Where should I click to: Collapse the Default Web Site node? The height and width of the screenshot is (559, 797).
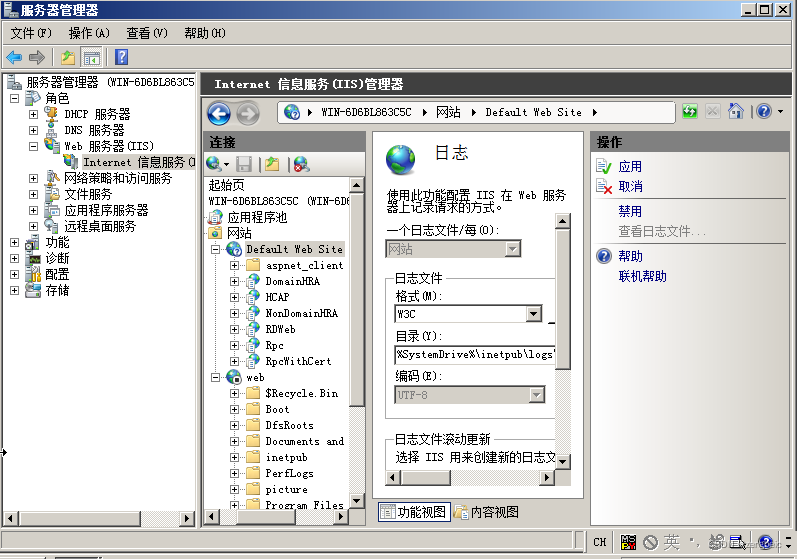coord(216,250)
